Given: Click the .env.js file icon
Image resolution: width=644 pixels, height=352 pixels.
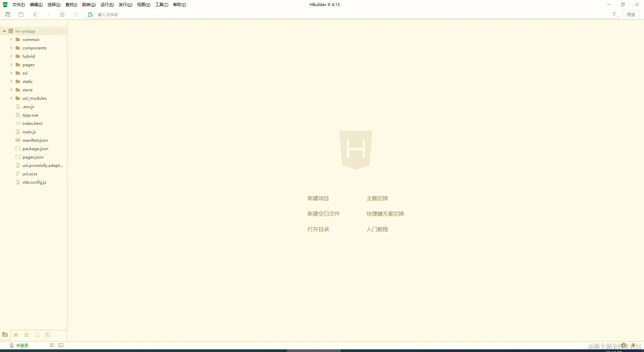Looking at the screenshot, I should coord(18,107).
